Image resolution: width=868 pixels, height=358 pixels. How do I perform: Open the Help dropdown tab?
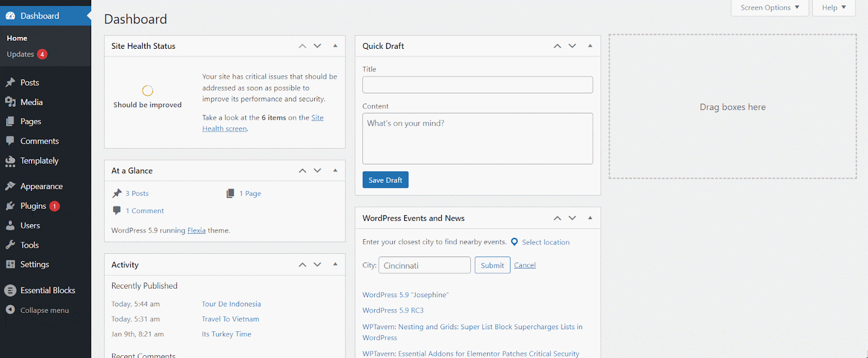tap(834, 8)
